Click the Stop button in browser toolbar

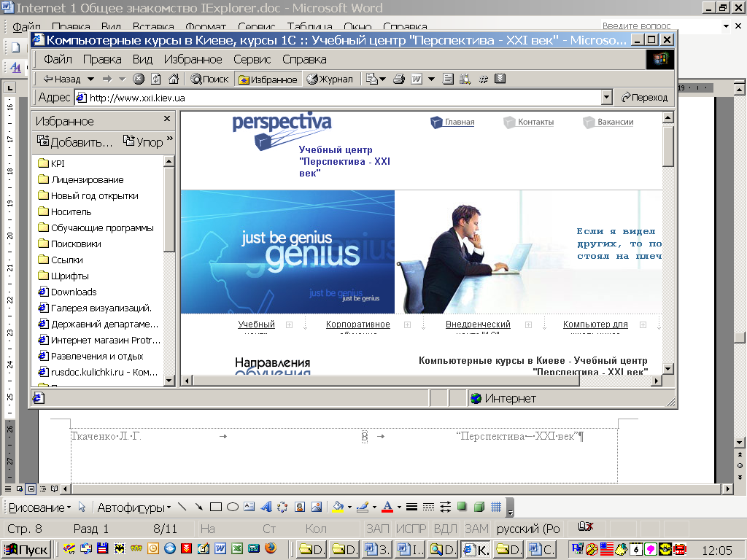[x=139, y=79]
